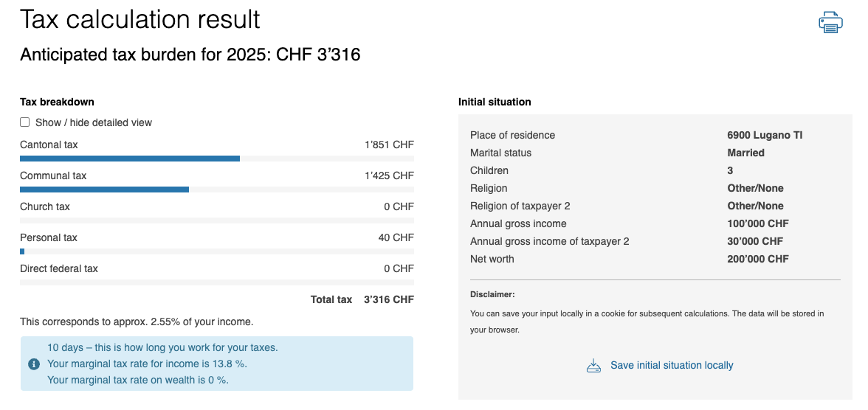Click the marginal tax rate for income text
This screenshot has width=868, height=410.
pyautogui.click(x=147, y=364)
